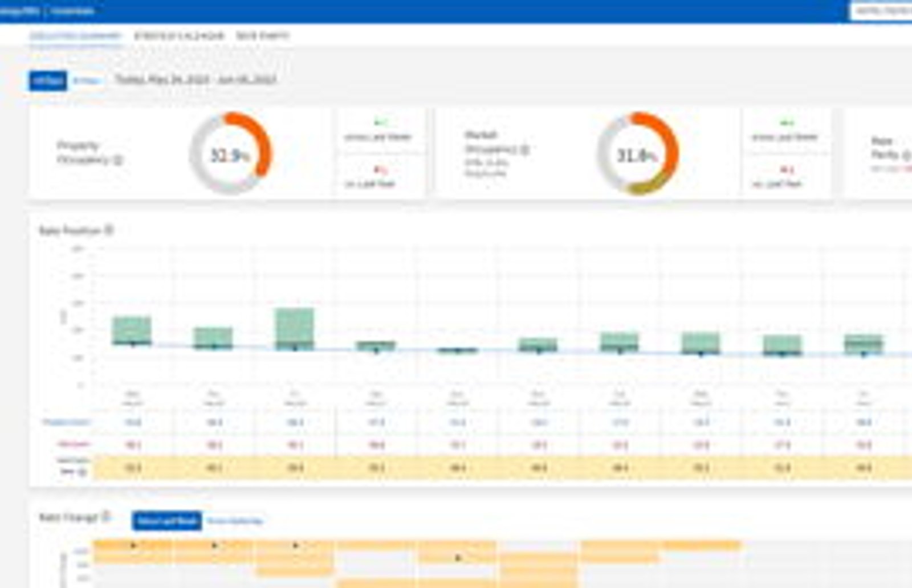Open the Executive Summary tab

tap(75, 36)
